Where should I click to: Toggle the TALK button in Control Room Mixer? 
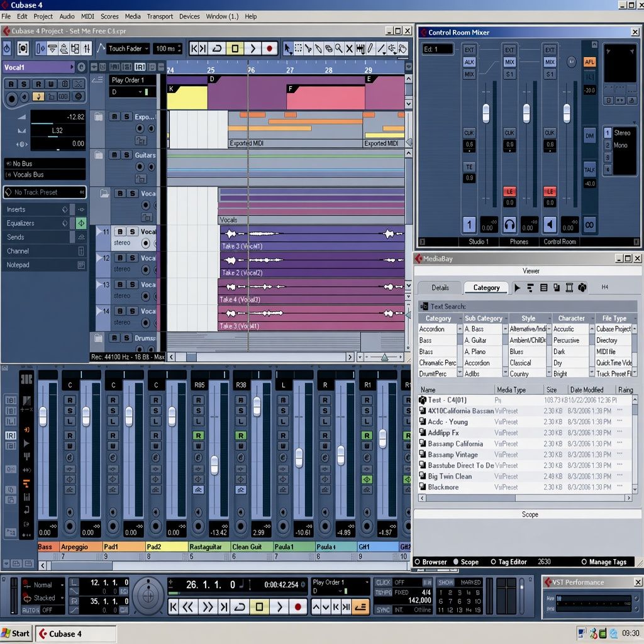pyautogui.click(x=589, y=169)
